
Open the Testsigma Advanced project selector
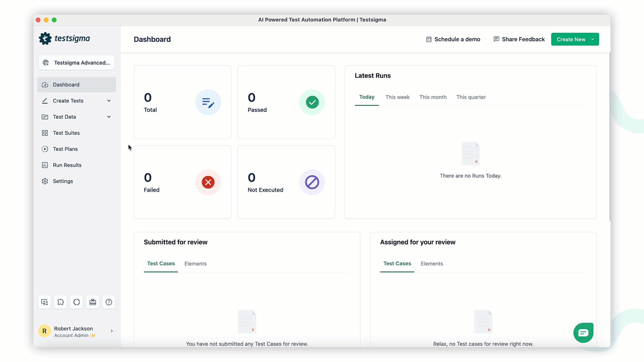click(x=76, y=63)
